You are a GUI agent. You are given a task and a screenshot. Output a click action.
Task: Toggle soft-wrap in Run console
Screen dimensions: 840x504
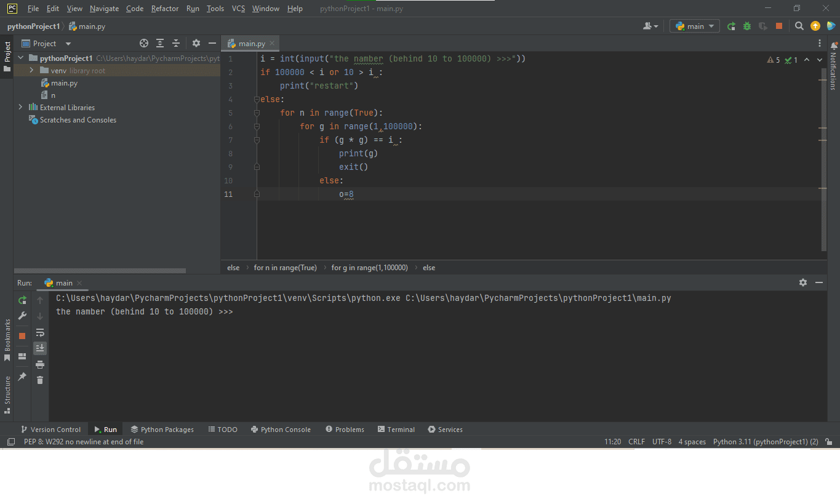(x=40, y=332)
